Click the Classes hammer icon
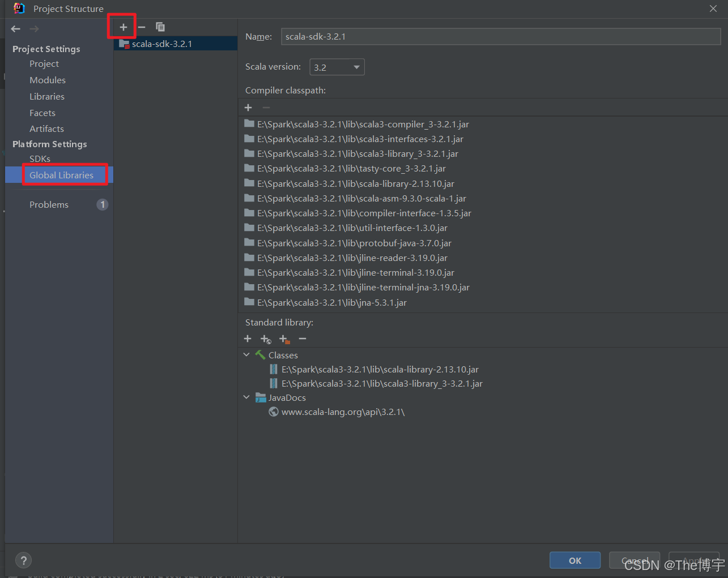This screenshot has width=728, height=578. click(260, 355)
